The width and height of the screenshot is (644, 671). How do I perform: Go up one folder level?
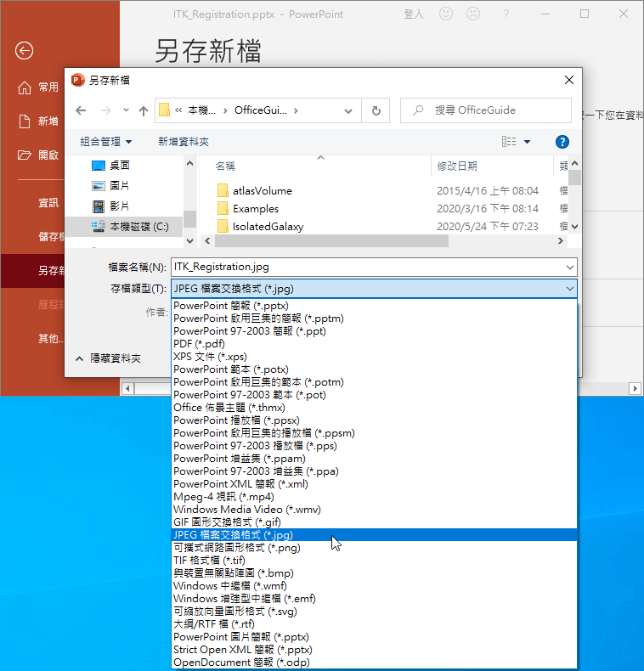(144, 110)
